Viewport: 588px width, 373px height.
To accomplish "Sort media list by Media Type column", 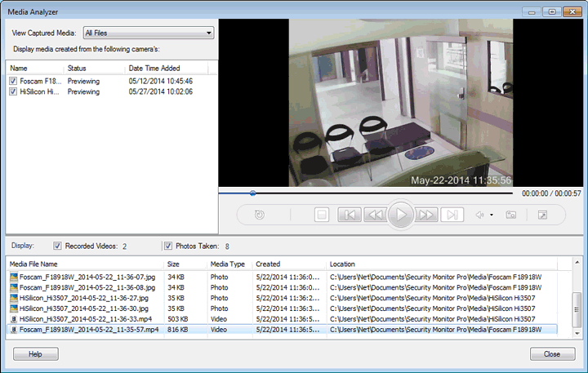I will pyautogui.click(x=229, y=264).
